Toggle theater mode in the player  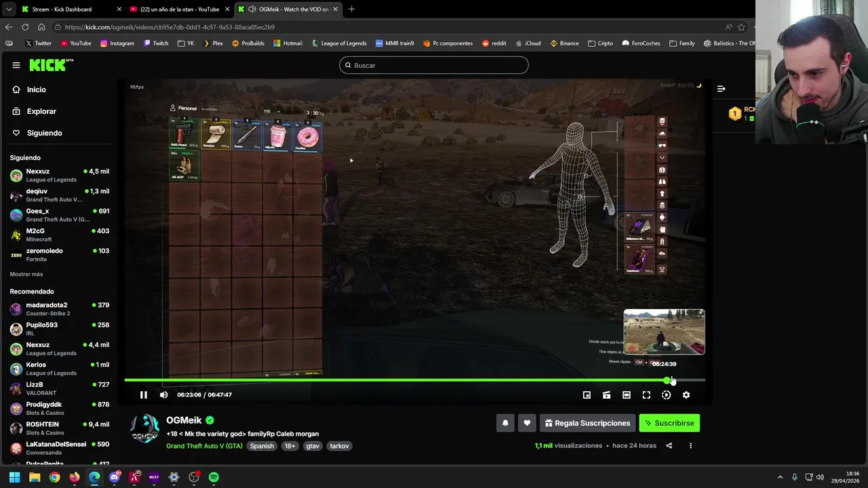pos(627,395)
